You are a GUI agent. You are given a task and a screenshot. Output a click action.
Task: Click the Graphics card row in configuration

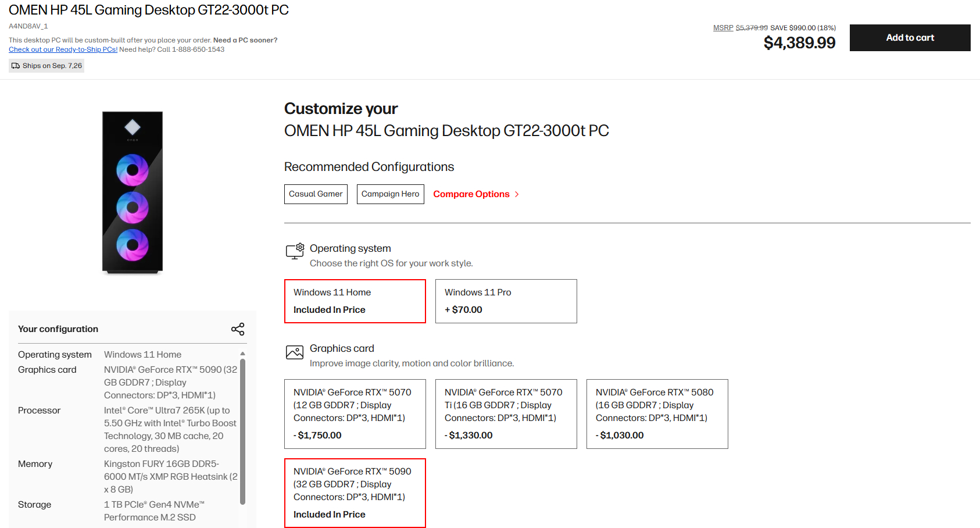128,383
